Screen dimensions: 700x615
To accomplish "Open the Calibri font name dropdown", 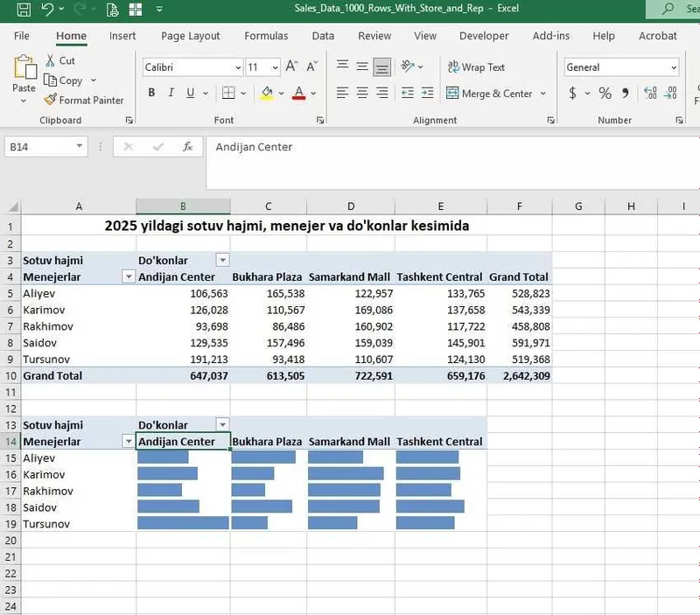I will 238,68.
